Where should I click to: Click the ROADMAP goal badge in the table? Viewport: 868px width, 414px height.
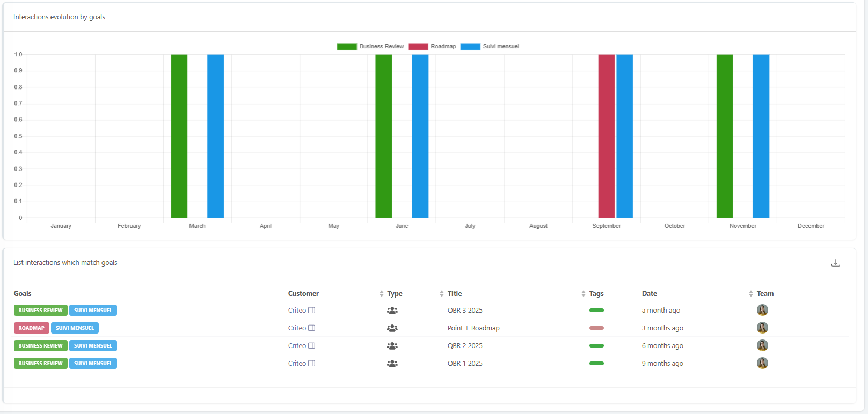tap(32, 328)
